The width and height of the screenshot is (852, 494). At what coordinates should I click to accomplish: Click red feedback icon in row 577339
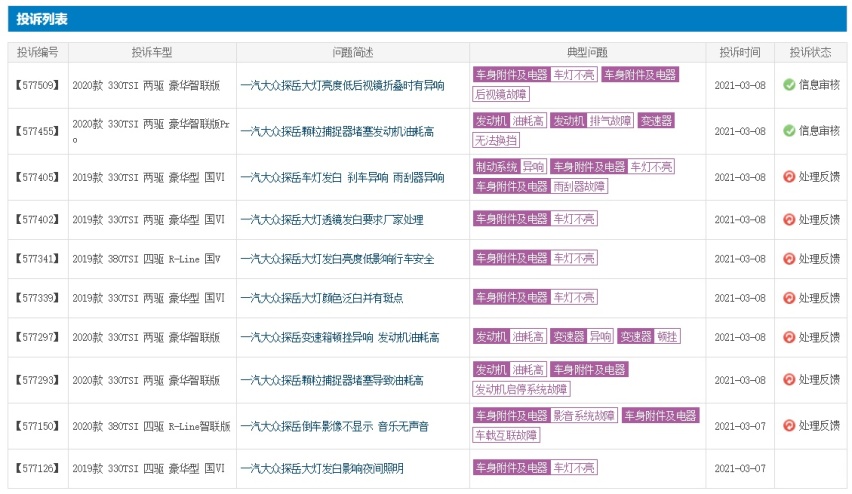pyautogui.click(x=789, y=298)
